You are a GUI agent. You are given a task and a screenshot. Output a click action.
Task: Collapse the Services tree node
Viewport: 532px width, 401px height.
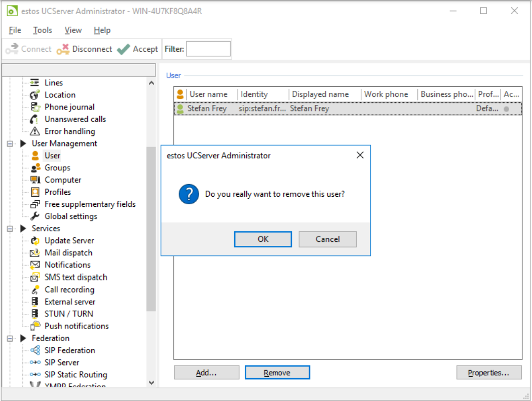(10, 229)
